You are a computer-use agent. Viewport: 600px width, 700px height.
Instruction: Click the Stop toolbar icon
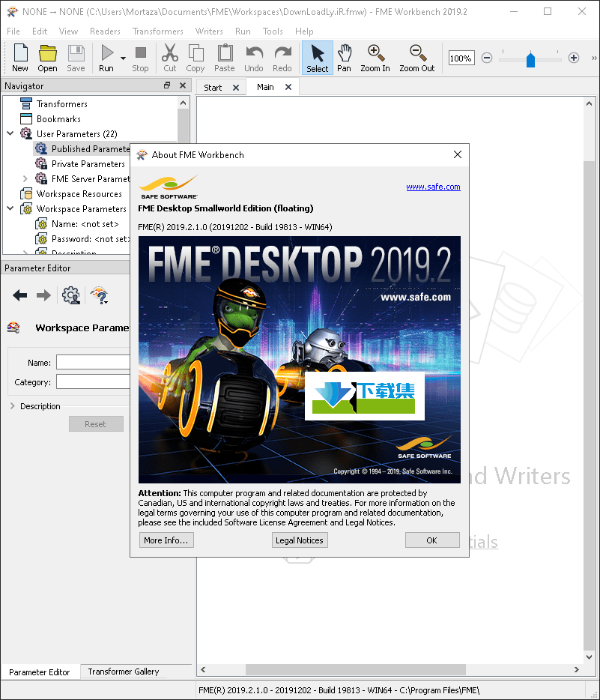coord(140,58)
